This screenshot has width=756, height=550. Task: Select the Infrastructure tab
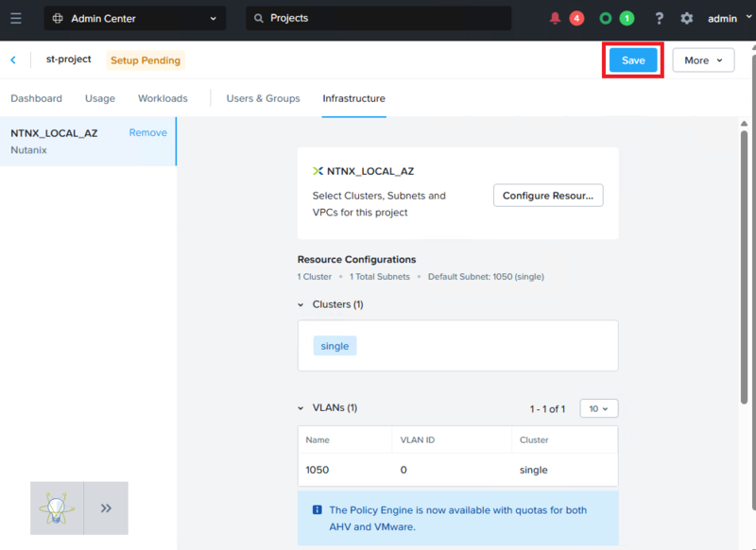[x=353, y=98]
